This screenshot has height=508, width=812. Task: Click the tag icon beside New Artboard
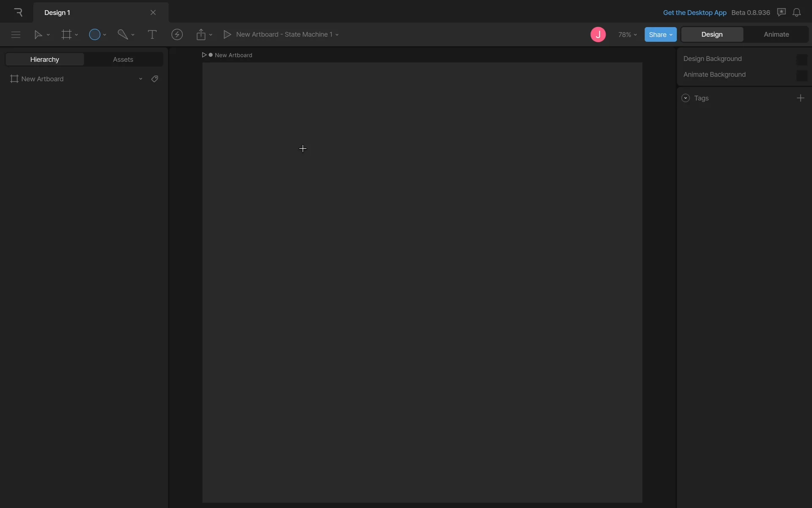point(155,79)
